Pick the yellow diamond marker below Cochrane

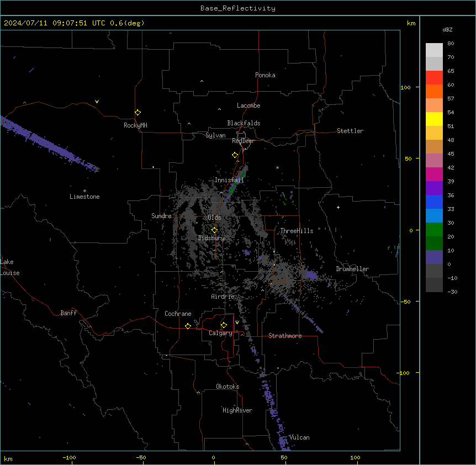pos(188,326)
